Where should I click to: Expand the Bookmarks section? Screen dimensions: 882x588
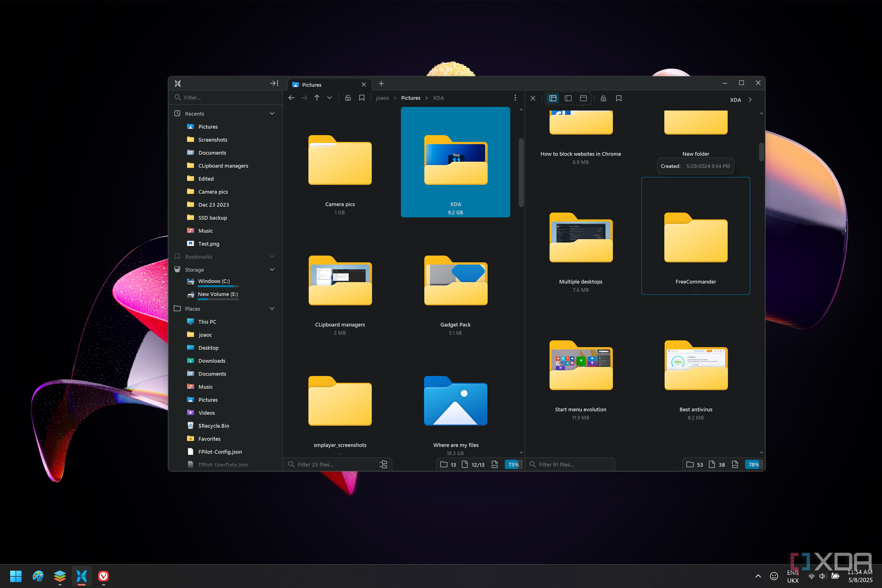272,257
